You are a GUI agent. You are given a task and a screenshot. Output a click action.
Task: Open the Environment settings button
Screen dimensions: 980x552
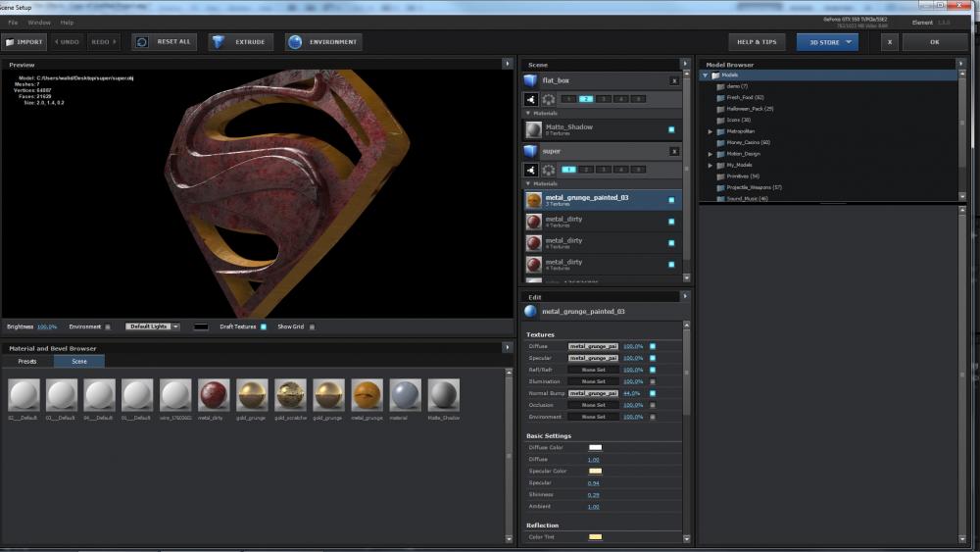coord(323,42)
